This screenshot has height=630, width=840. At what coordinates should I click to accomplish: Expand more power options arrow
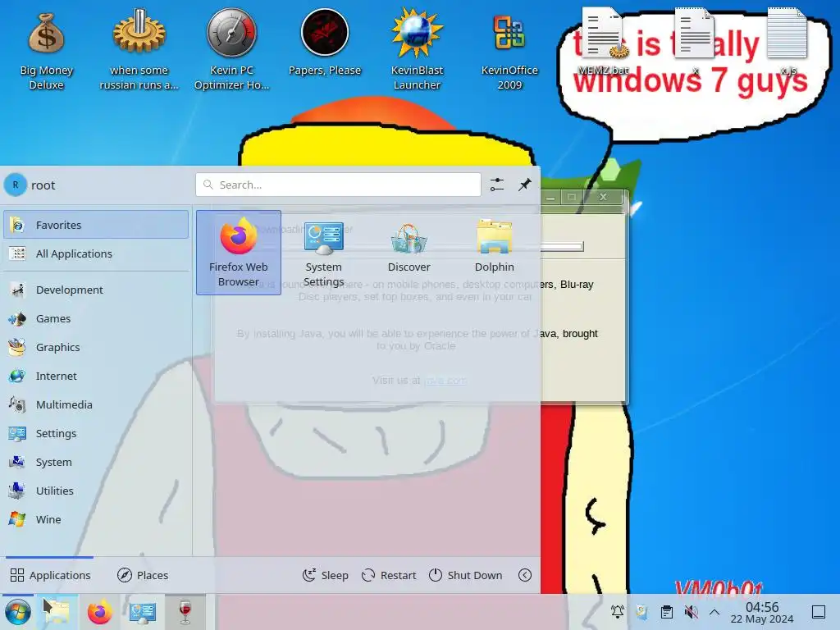[x=525, y=575]
